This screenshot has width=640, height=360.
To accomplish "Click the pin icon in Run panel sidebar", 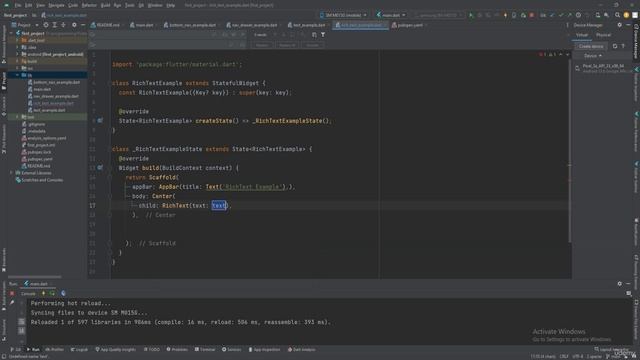I will (12, 303).
